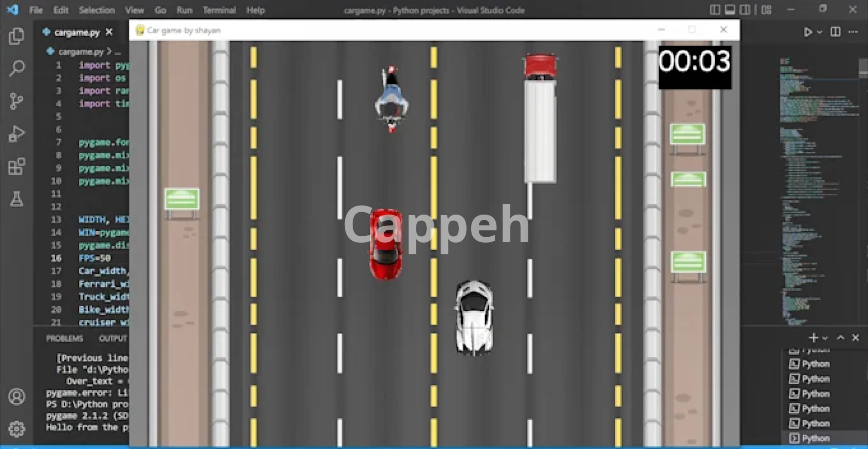Open the Testing flask view
The height and width of the screenshot is (449, 868).
click(17, 199)
